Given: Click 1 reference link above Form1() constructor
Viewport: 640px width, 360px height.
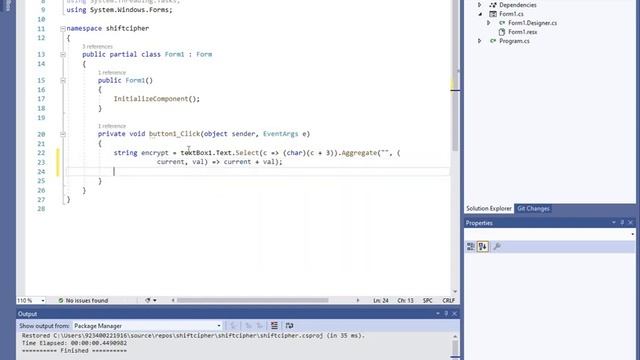Looking at the screenshot, I should click(x=112, y=73).
